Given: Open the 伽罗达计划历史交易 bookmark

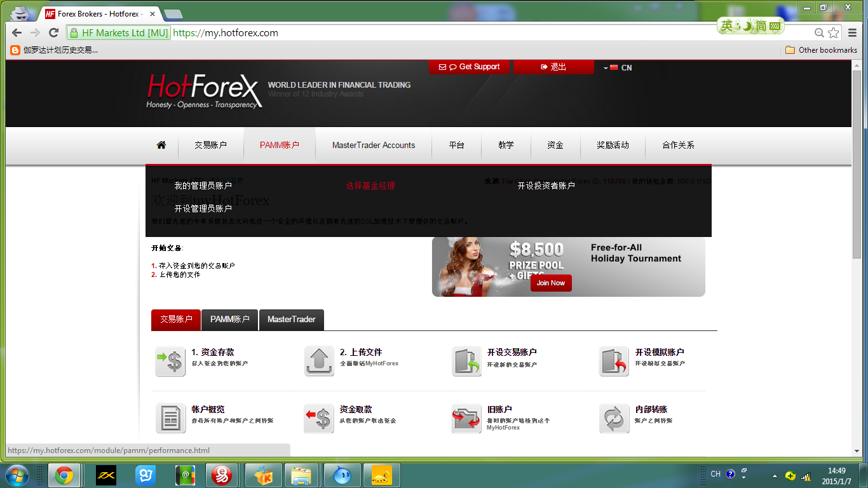Looking at the screenshot, I should [55, 50].
